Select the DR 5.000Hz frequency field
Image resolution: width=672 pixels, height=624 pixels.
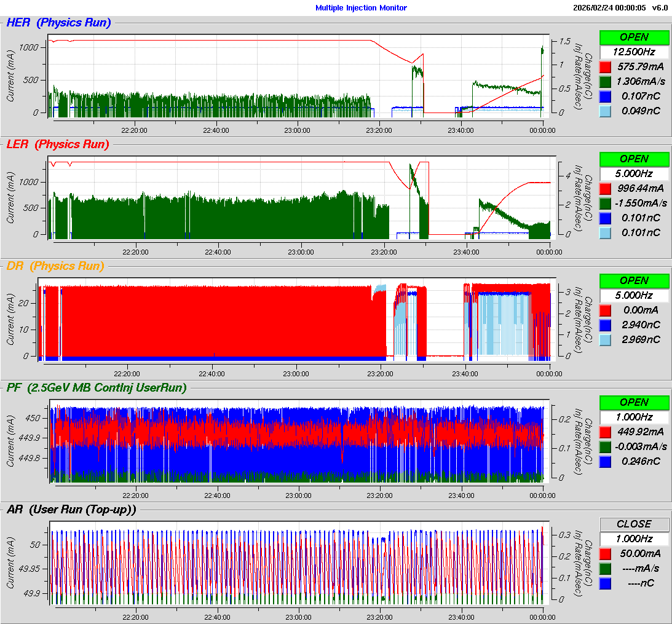click(x=634, y=295)
